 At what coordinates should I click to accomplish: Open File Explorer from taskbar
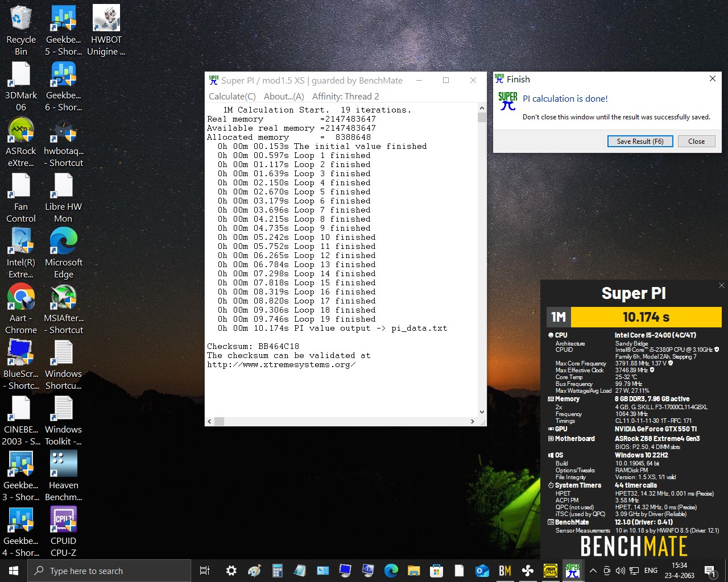pos(413,571)
